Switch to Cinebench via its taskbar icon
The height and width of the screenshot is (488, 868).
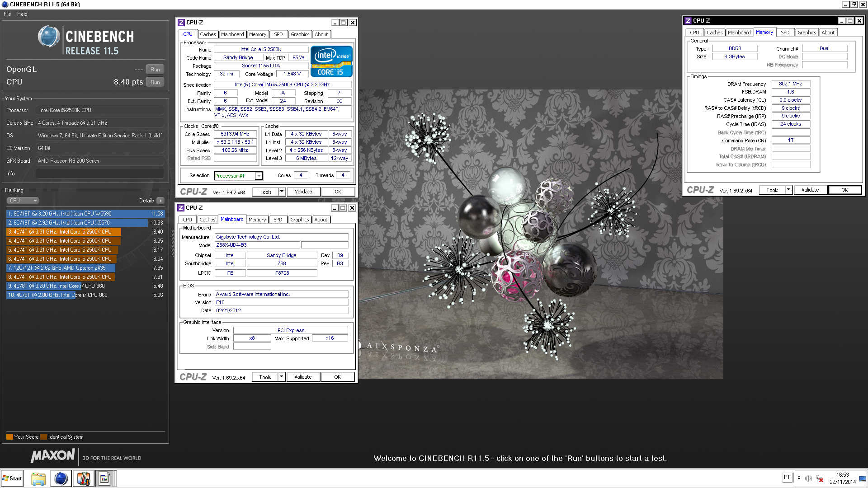61,479
